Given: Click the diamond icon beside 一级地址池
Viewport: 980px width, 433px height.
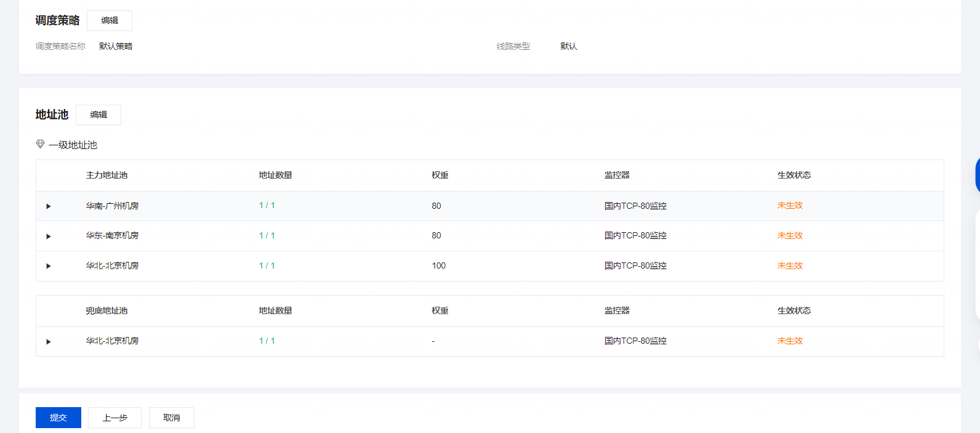Looking at the screenshot, I should click(x=40, y=144).
